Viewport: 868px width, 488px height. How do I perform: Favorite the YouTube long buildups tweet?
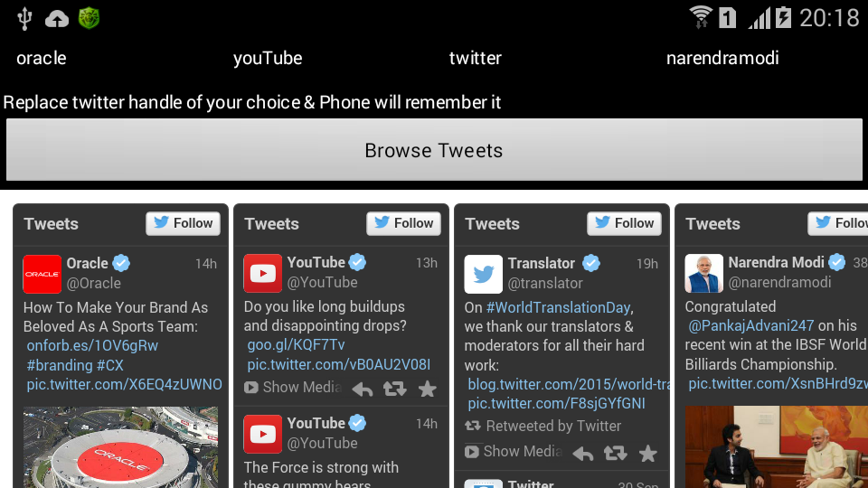click(x=428, y=389)
